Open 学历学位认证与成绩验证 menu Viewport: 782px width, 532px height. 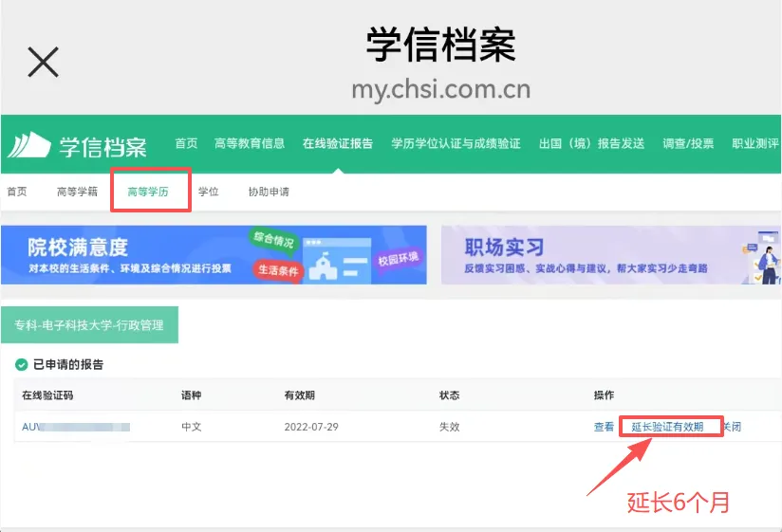(456, 143)
